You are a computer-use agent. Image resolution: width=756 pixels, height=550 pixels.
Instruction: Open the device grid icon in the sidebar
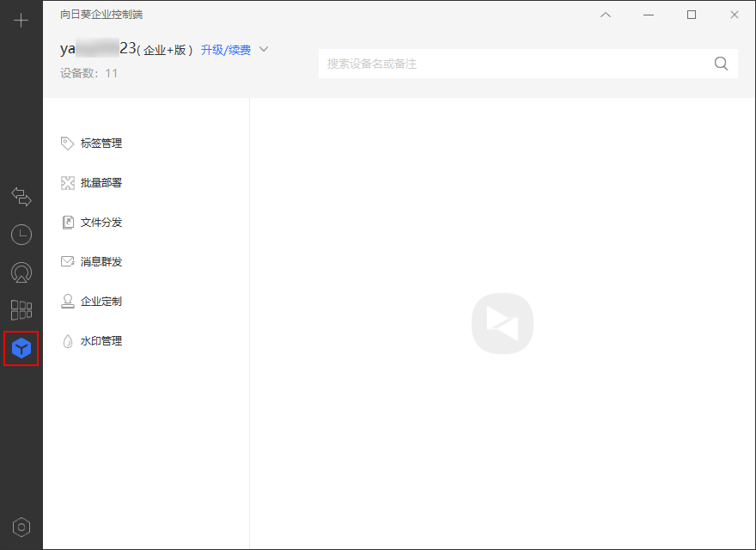tap(21, 310)
